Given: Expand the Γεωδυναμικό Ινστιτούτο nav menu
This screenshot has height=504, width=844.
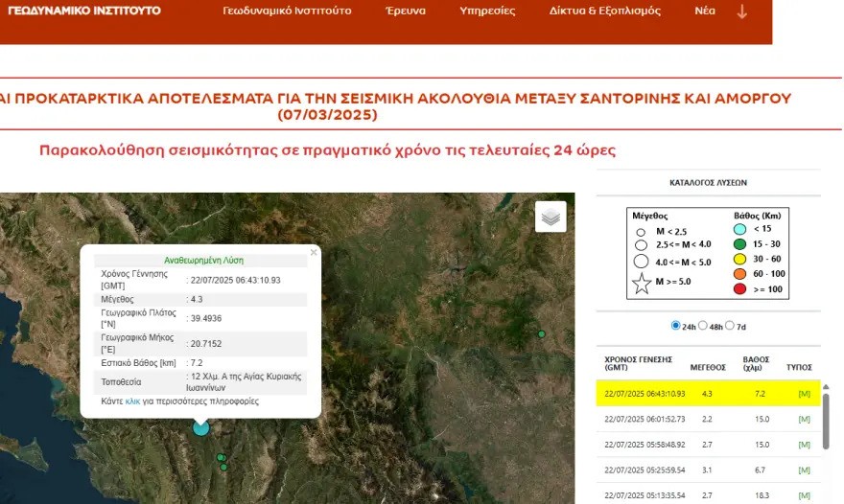Looking at the screenshot, I should 287,11.
